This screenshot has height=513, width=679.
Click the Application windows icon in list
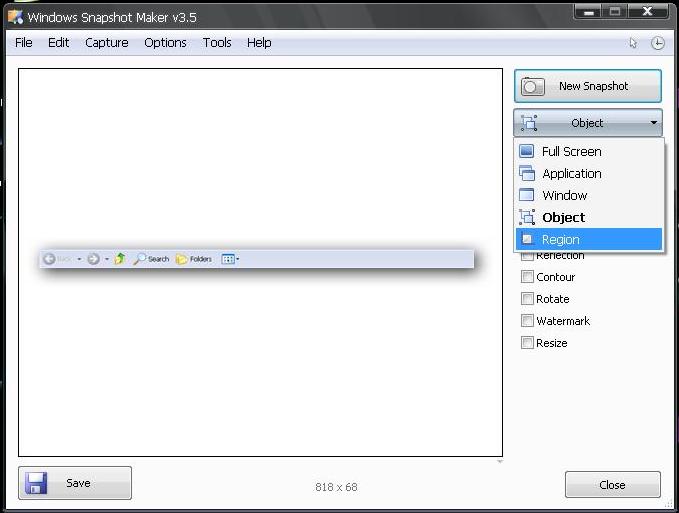click(527, 173)
